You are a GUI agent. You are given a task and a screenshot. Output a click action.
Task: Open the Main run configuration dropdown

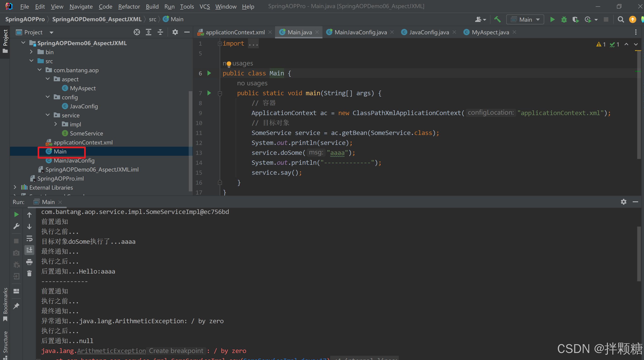[525, 19]
